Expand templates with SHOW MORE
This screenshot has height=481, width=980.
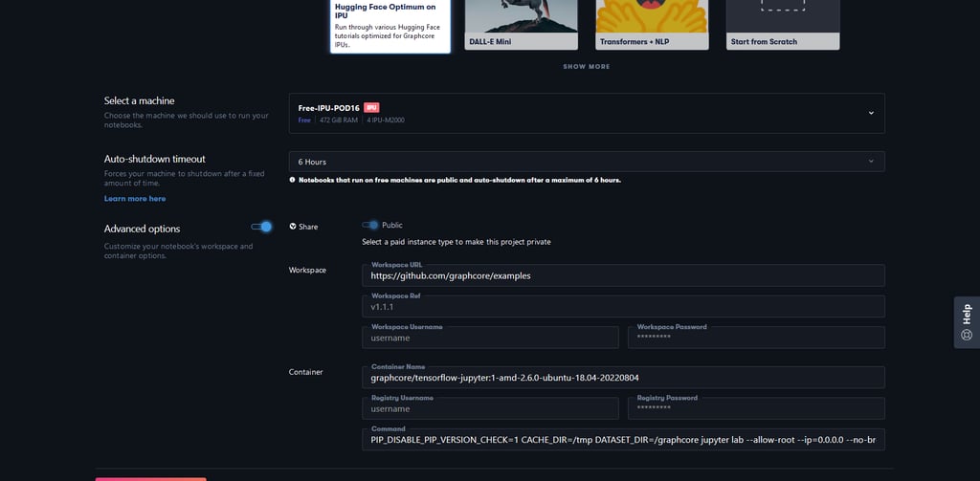587,67
